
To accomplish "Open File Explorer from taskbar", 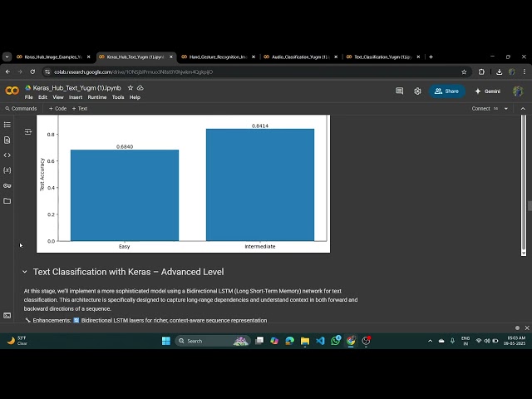I will click(305, 341).
